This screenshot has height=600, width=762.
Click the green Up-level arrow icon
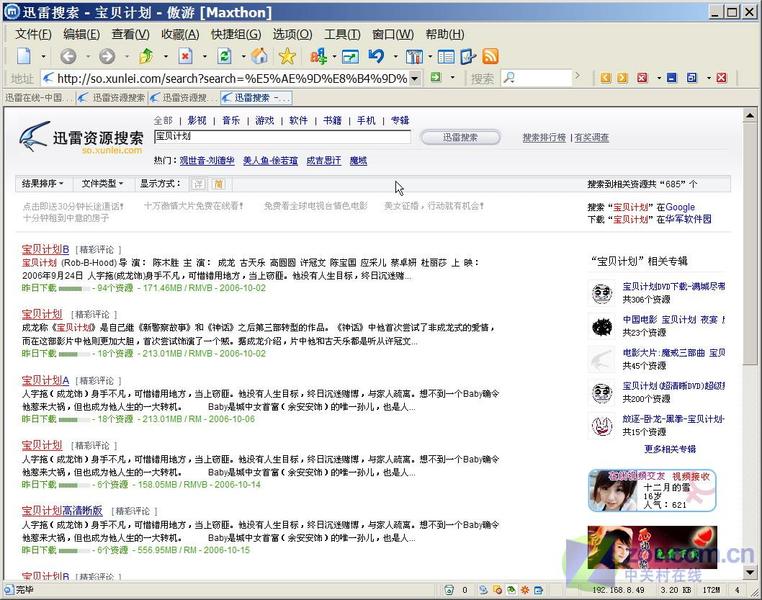tap(146, 56)
